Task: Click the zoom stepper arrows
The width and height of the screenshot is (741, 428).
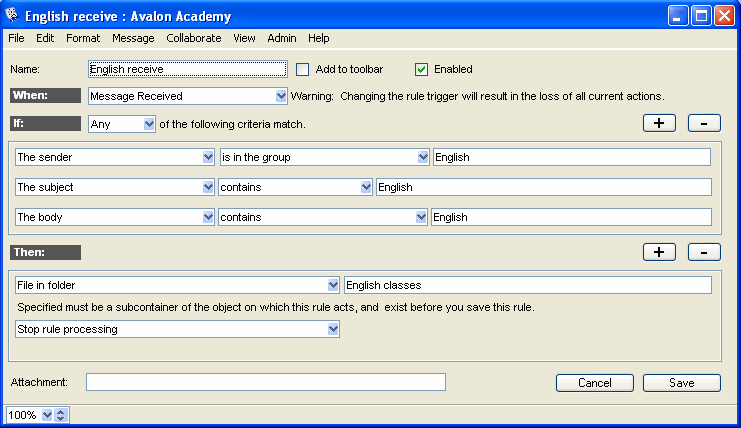Action: [x=61, y=415]
